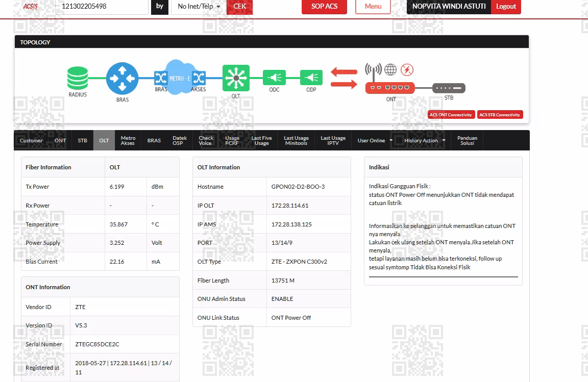The height and width of the screenshot is (382, 588).
Task: Open SOP ACS button
Action: click(x=324, y=6)
